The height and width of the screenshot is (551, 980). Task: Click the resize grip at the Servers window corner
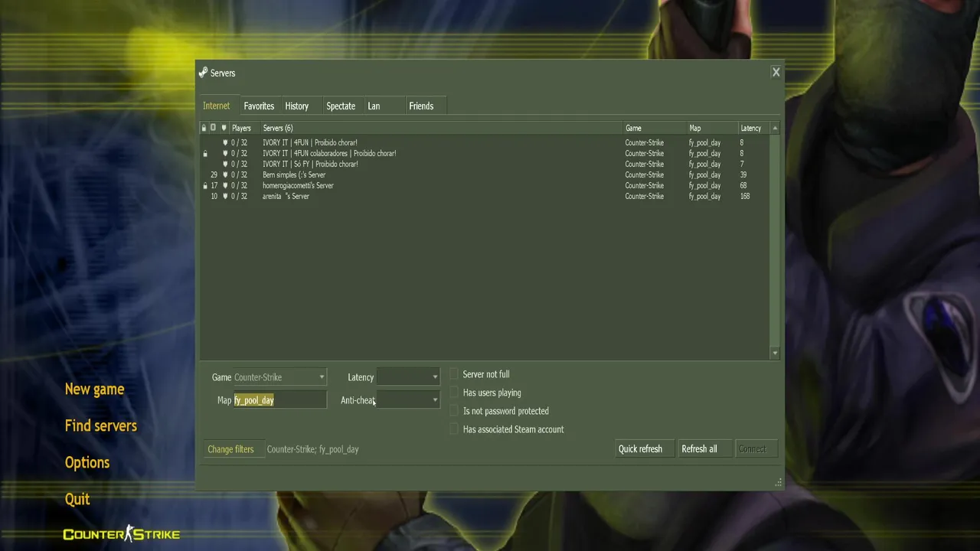778,482
